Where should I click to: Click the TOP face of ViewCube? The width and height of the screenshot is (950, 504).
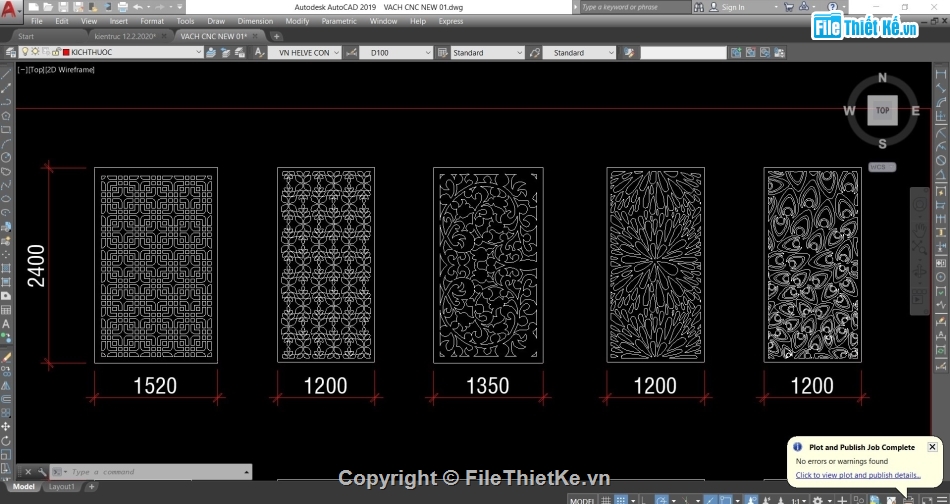[x=882, y=110]
